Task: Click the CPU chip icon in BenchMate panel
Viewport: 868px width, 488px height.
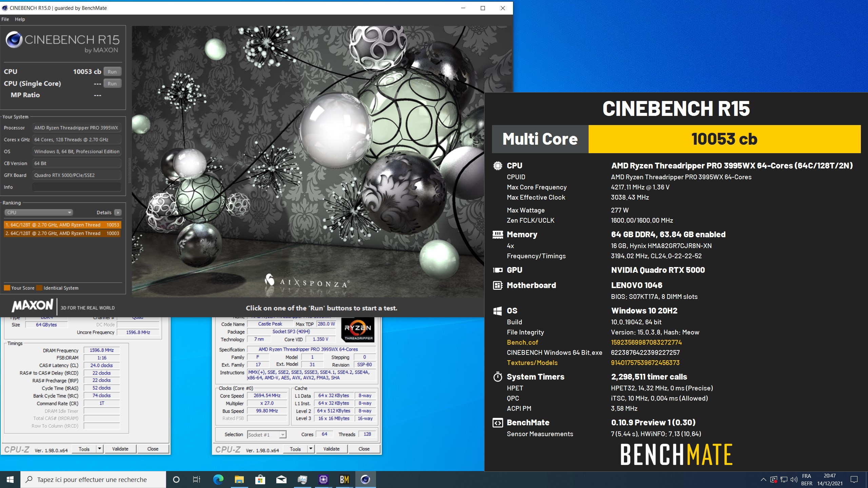Action: (497, 166)
